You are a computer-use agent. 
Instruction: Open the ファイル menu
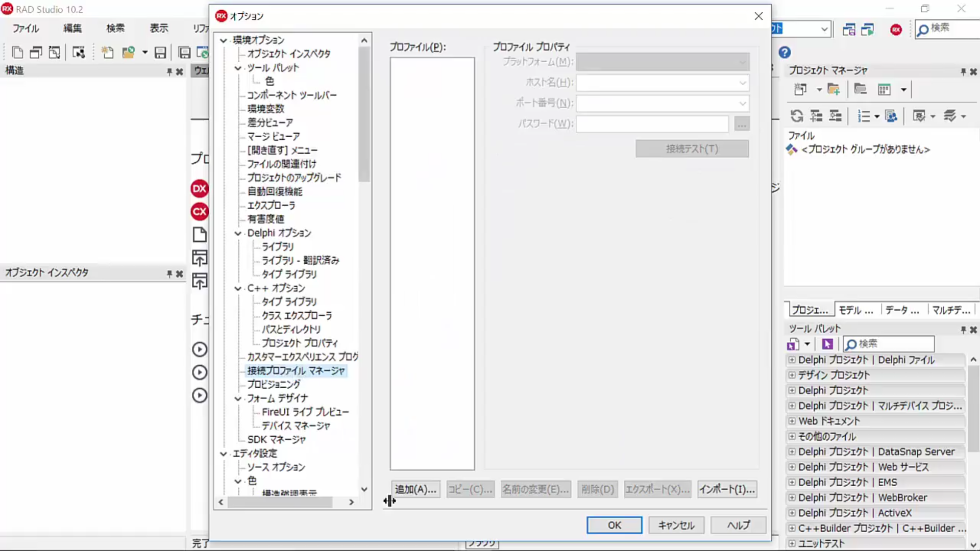[26, 29]
